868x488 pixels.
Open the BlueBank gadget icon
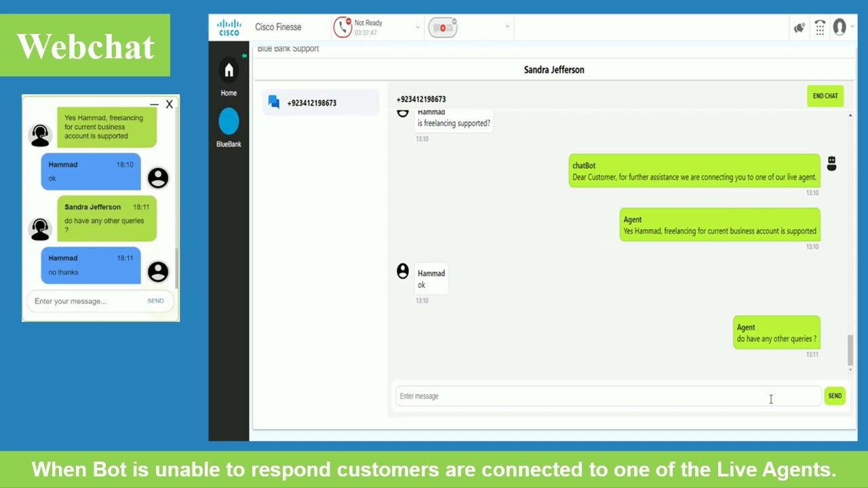click(x=229, y=122)
